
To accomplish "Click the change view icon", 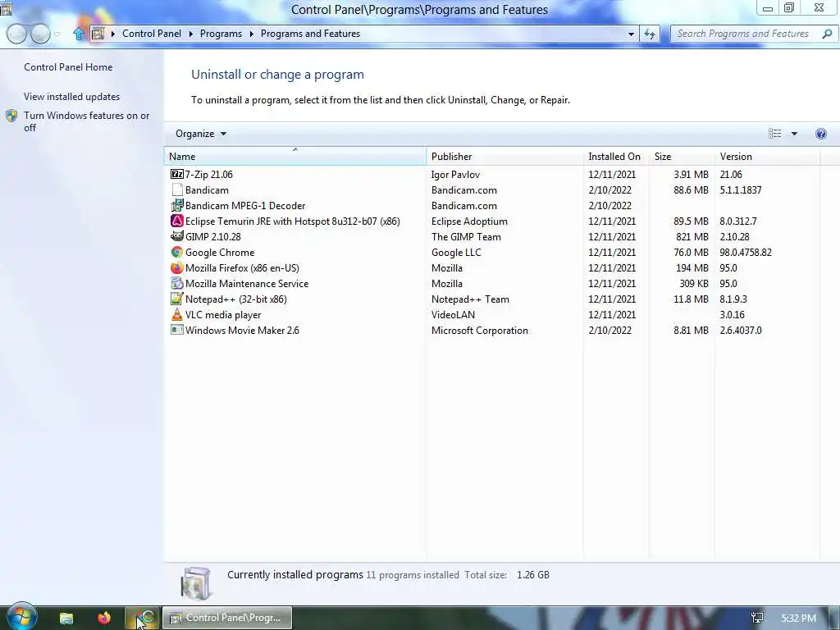I will tap(774, 134).
